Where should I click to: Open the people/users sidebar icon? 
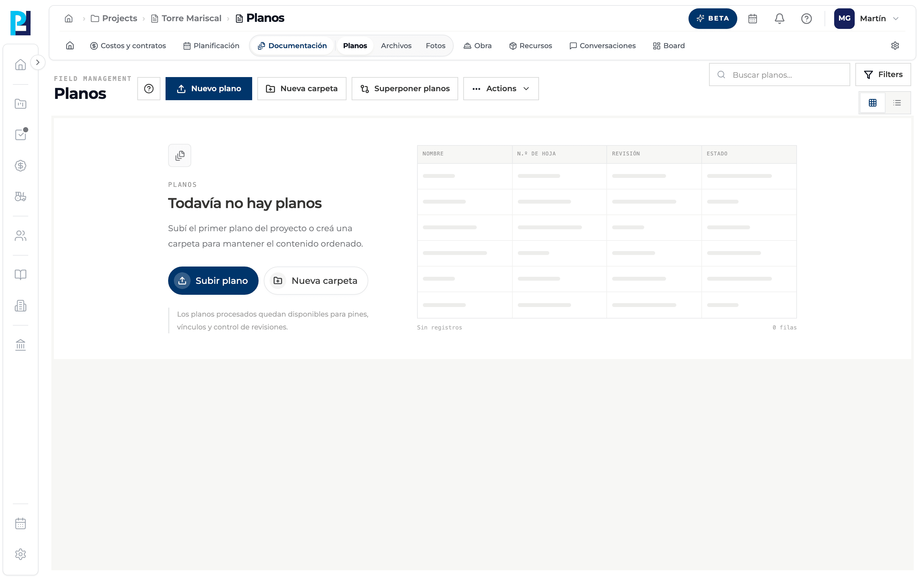coord(20,235)
